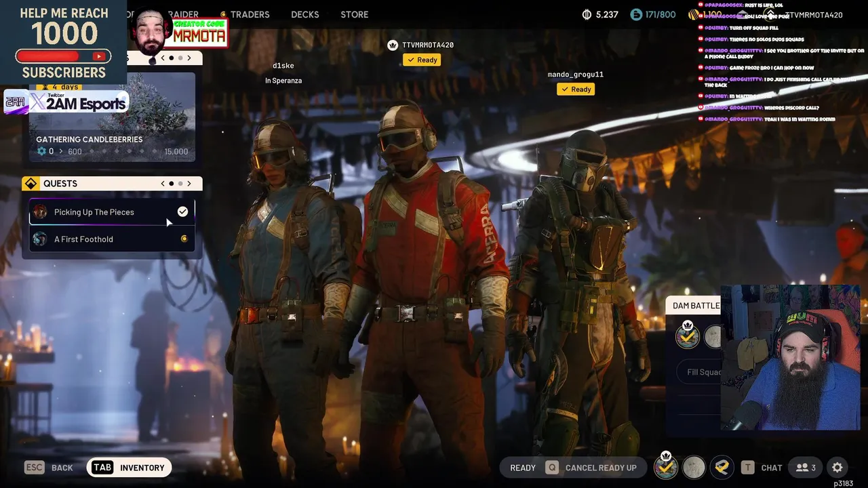This screenshot has width=868, height=488.
Task: Click the Picking Up The Pieces trader portrait
Action: [x=41, y=212]
